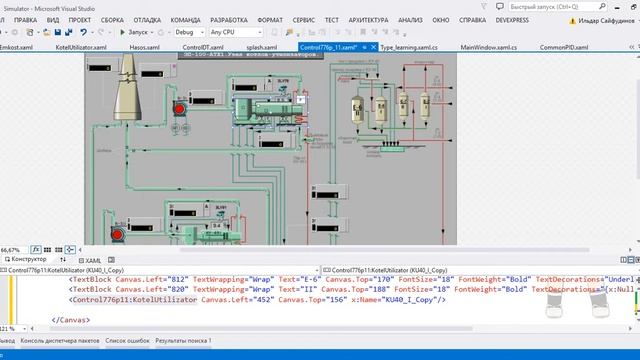The image size is (640, 360).
Task: Toggle the snap grid display button
Action: click(x=47, y=249)
